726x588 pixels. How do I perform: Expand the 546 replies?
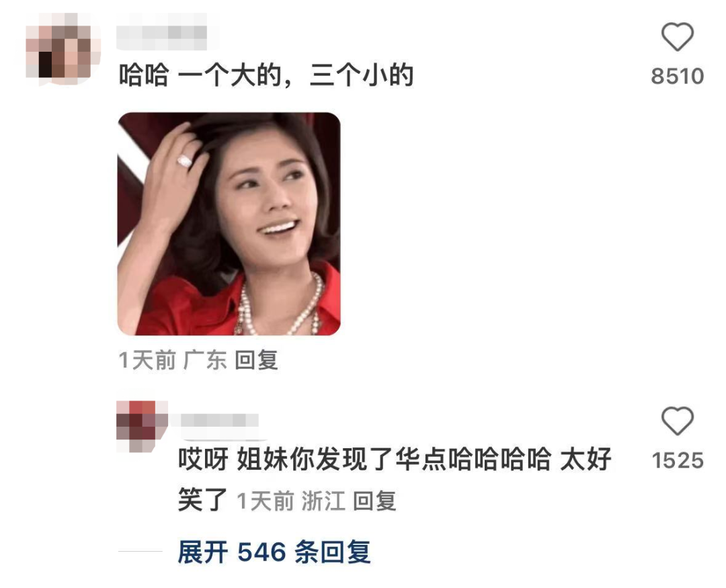tap(274, 552)
